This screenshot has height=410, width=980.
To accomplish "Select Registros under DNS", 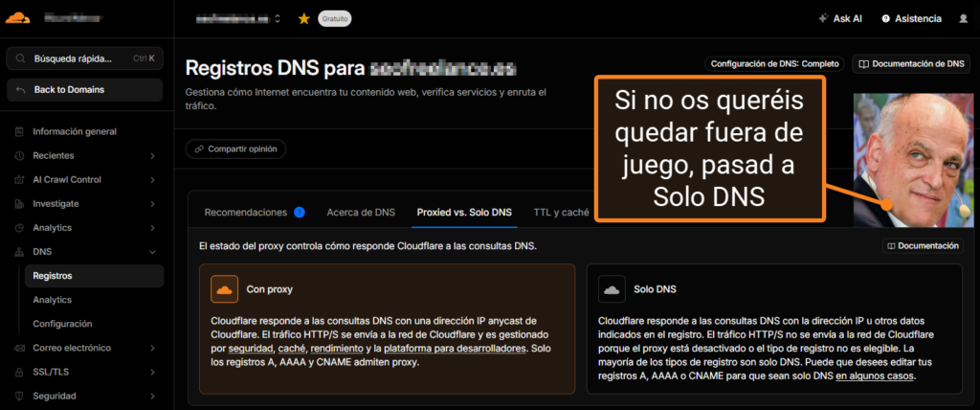I will pyautogui.click(x=95, y=276).
